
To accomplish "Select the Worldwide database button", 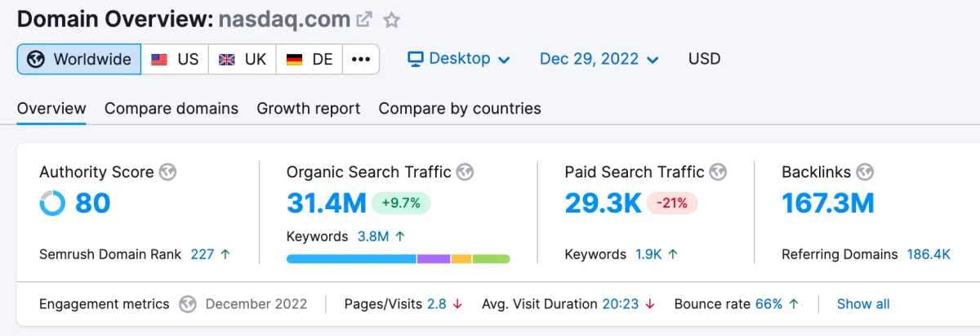I will coord(79,59).
